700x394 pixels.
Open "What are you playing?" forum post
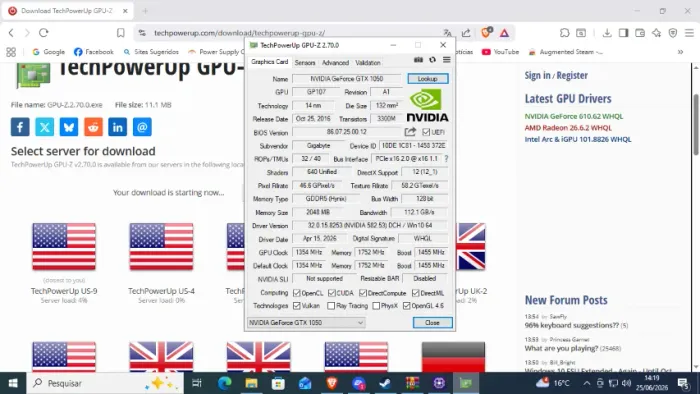tap(561, 348)
